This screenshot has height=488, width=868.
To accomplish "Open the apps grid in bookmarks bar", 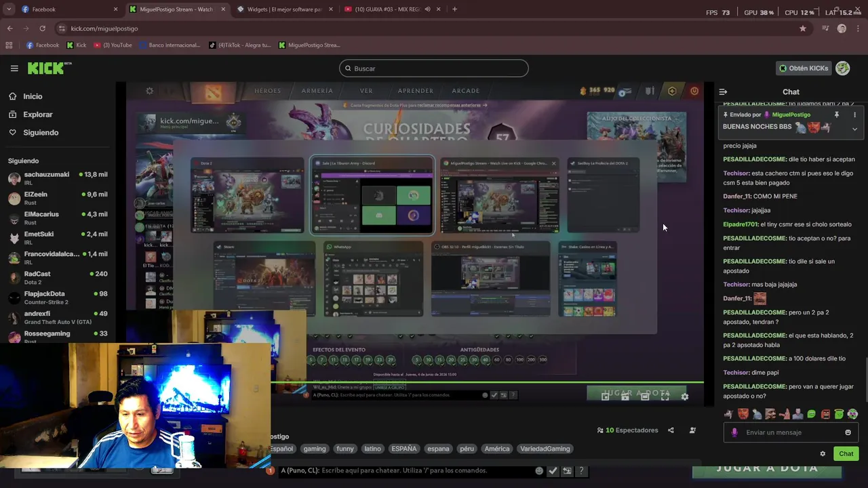I will point(9,45).
